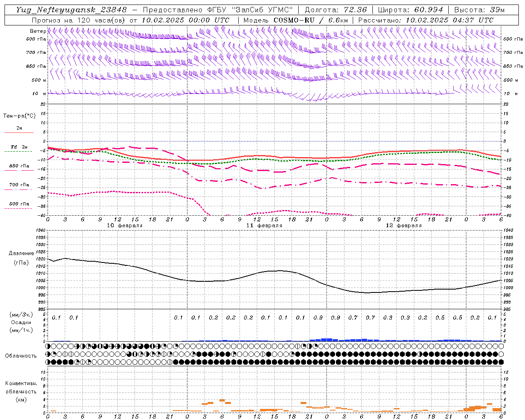Click the Прогноз на 120 часа(ов) text
Viewport: 525px width, 420px height.
79,20
